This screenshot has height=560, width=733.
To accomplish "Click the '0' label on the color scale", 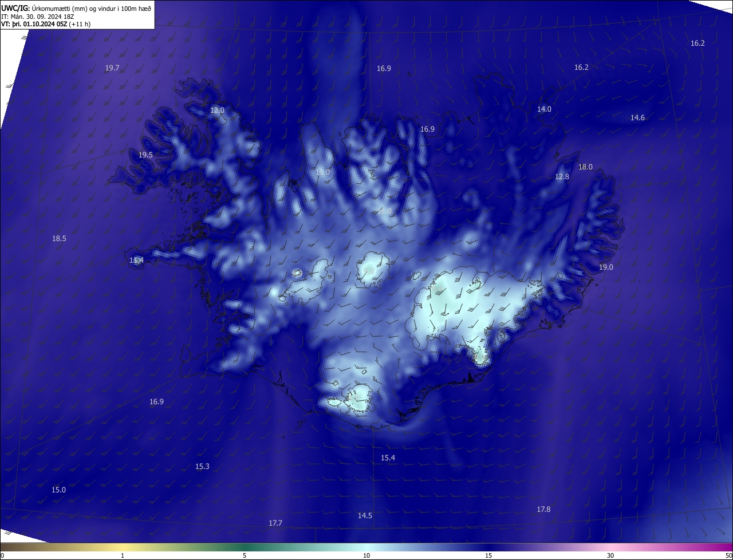I will pyautogui.click(x=2, y=555).
